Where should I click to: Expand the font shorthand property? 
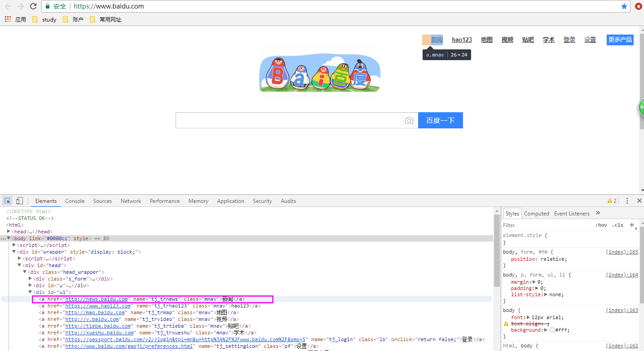[x=529, y=317]
